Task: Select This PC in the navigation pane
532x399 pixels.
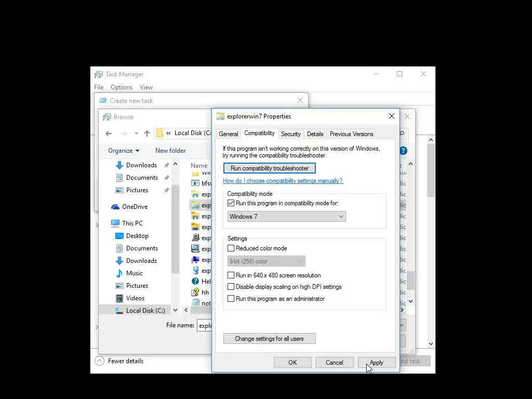Action: (x=127, y=223)
